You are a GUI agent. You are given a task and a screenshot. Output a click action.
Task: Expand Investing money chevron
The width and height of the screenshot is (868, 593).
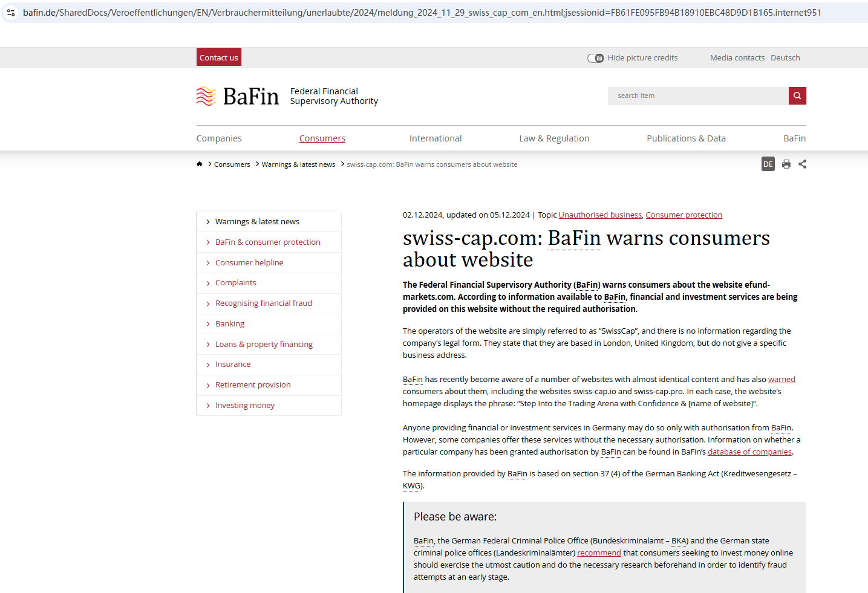pos(208,406)
